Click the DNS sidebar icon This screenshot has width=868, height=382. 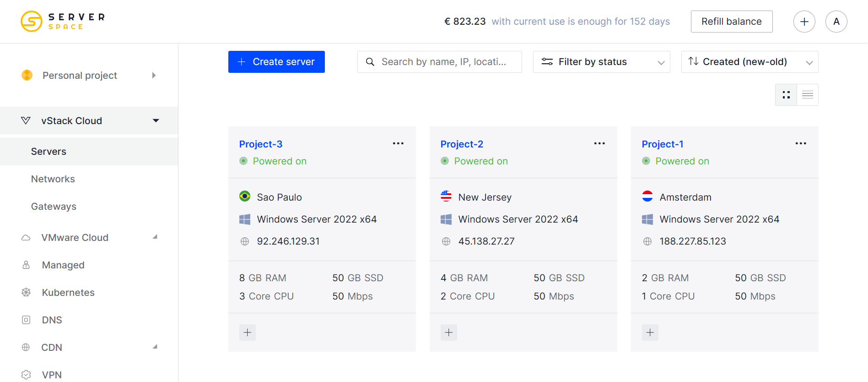pos(26,320)
